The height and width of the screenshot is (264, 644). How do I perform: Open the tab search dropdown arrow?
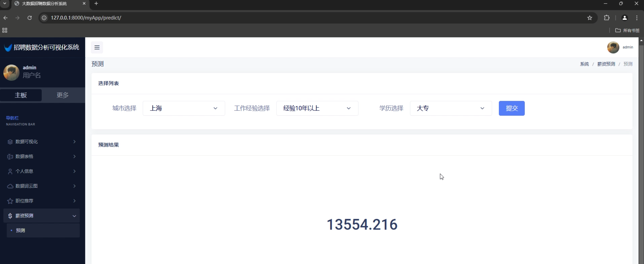pos(5,4)
